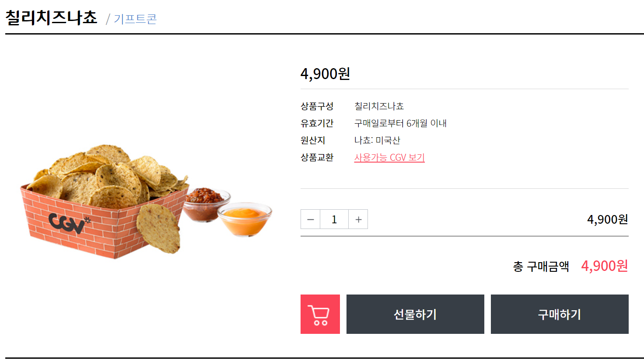The image size is (644, 364).
Task: Click the orange cheese dip bowl
Action: point(245,218)
